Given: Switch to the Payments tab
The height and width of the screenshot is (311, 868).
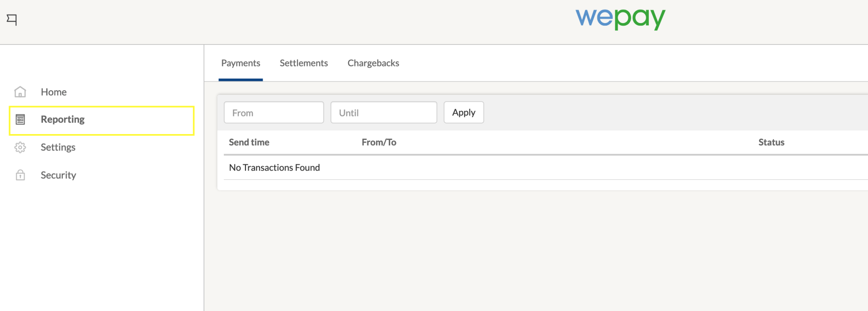Looking at the screenshot, I should point(241,63).
